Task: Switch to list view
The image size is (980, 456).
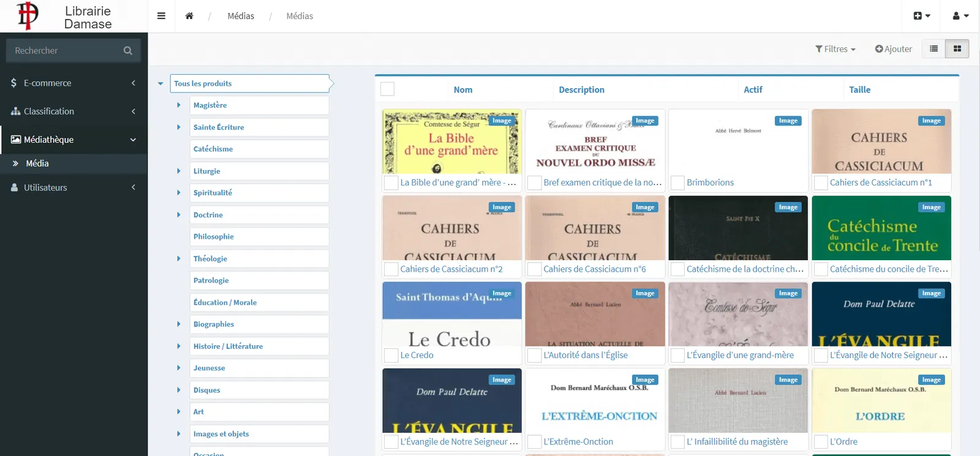Action: coord(933,49)
